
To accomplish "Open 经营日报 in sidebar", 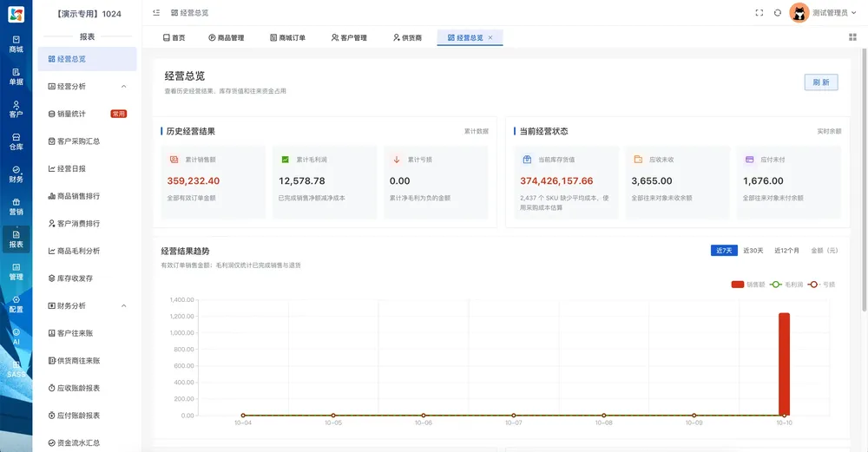I will (87, 168).
